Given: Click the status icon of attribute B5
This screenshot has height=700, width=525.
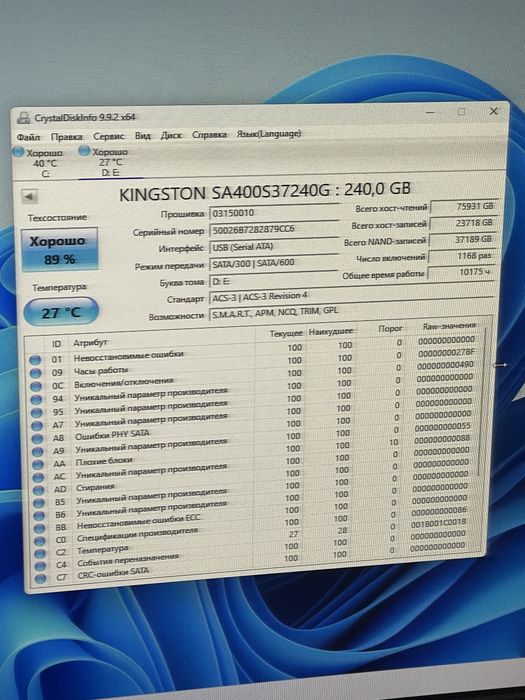Looking at the screenshot, I should pyautogui.click(x=39, y=503).
